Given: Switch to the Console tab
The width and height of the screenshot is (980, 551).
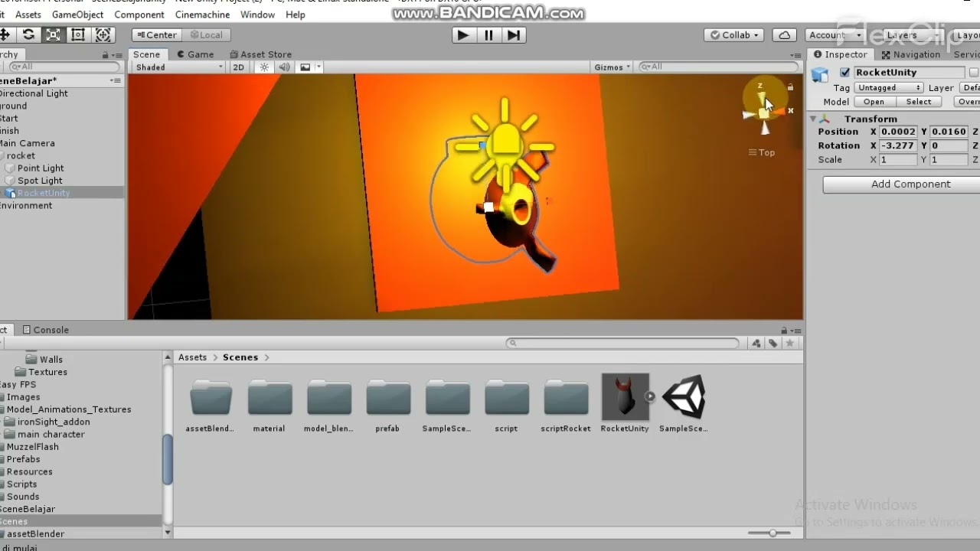Looking at the screenshot, I should 46,330.
